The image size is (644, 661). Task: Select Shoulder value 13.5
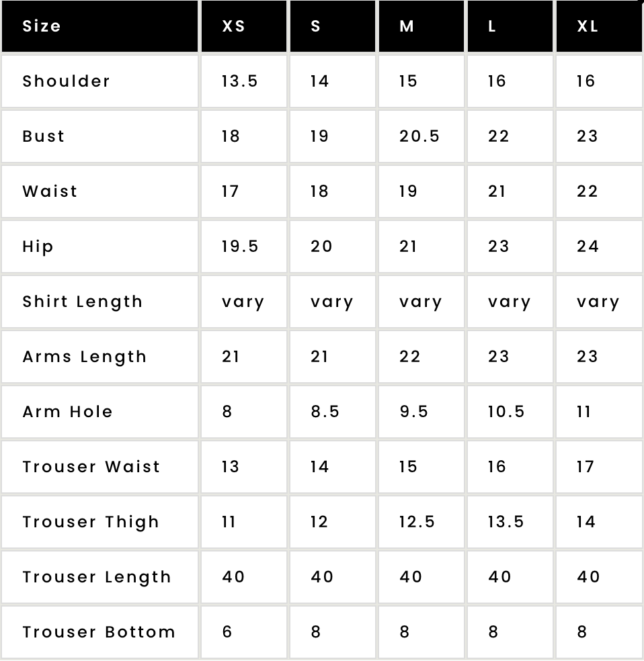pos(239,81)
